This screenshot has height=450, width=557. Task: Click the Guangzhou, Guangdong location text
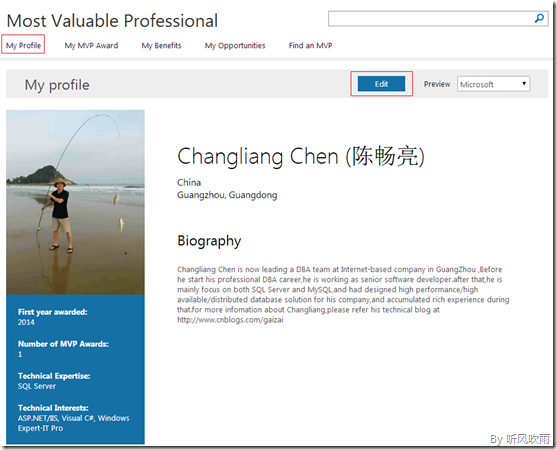(227, 195)
